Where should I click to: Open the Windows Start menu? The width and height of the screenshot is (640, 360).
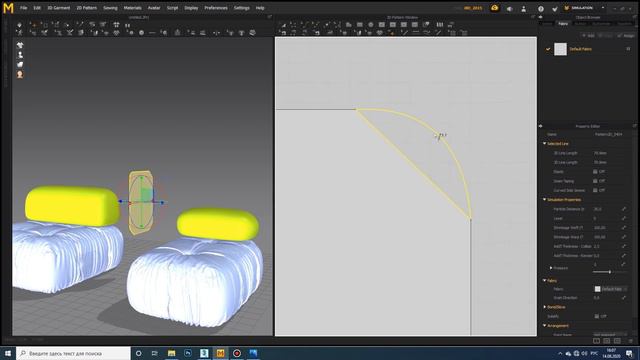(x=8, y=353)
